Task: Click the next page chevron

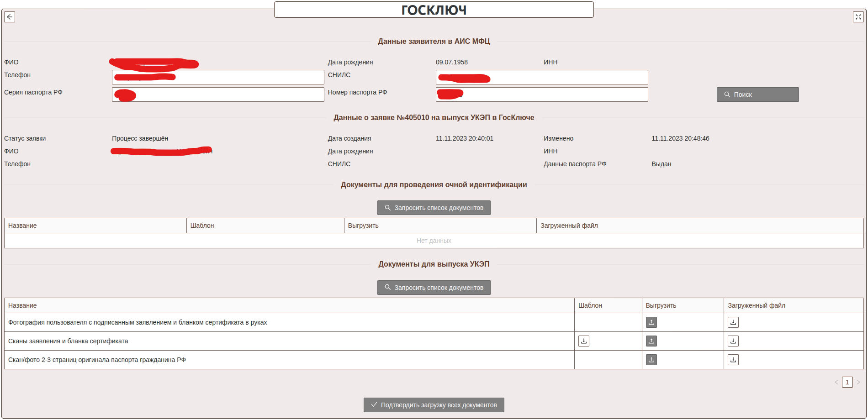Action: pos(858,382)
